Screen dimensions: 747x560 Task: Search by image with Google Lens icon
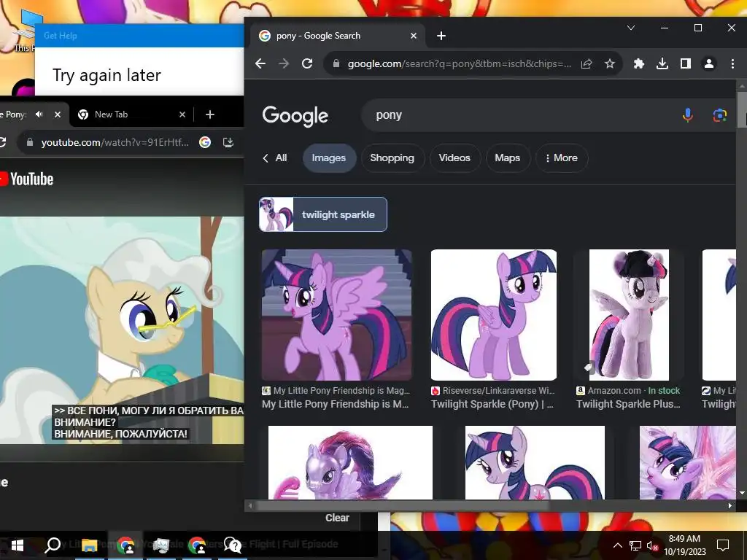(720, 114)
